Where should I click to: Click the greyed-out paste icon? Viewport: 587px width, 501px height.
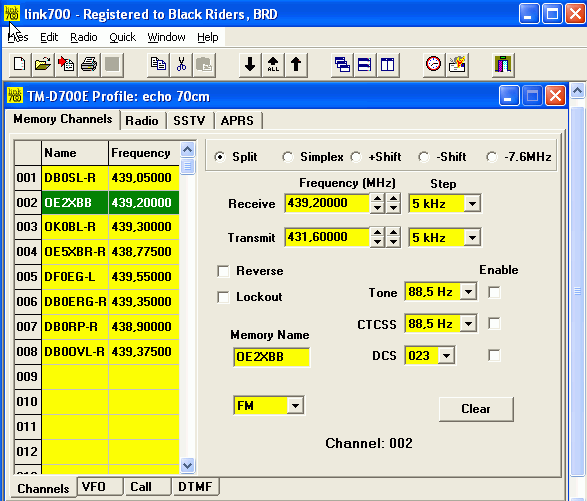[x=204, y=65]
